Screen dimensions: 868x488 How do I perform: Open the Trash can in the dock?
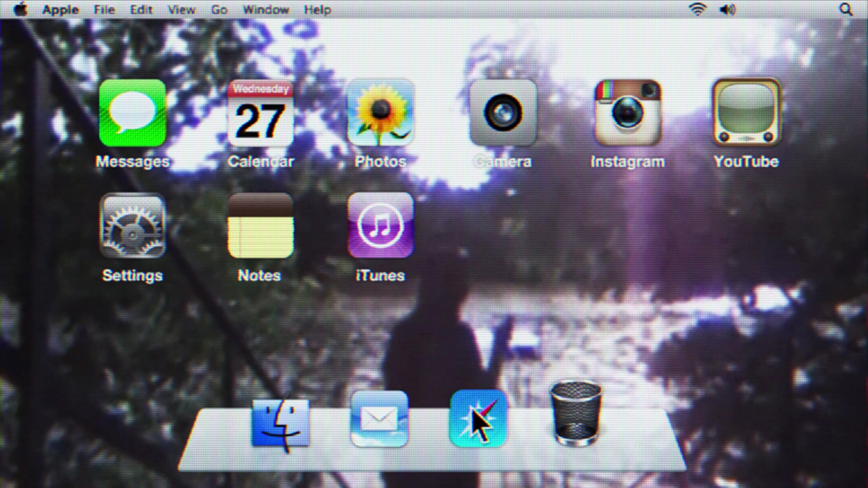click(576, 413)
